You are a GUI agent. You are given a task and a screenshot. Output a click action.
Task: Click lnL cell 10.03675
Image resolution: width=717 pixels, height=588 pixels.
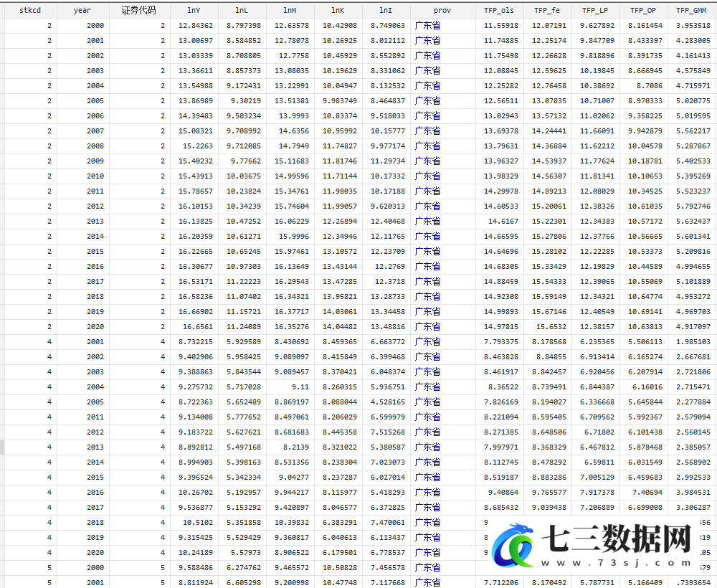click(242, 176)
